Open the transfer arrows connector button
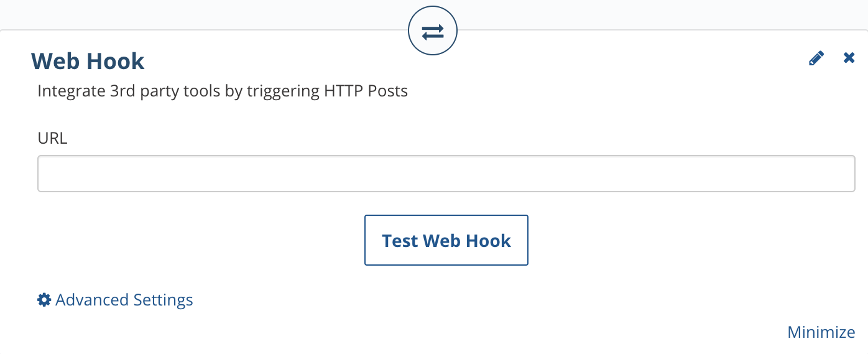Image resolution: width=868 pixels, height=354 pixels. (x=433, y=32)
